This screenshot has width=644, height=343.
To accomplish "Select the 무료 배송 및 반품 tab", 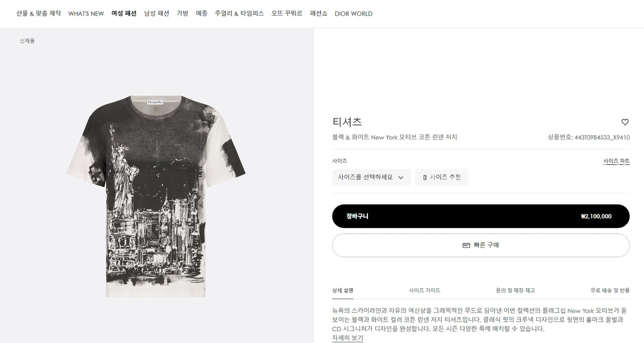I will click(x=610, y=291).
